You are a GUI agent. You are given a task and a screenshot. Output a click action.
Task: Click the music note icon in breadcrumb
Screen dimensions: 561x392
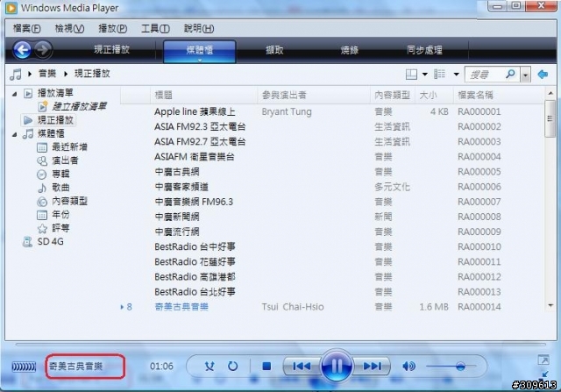[16, 75]
